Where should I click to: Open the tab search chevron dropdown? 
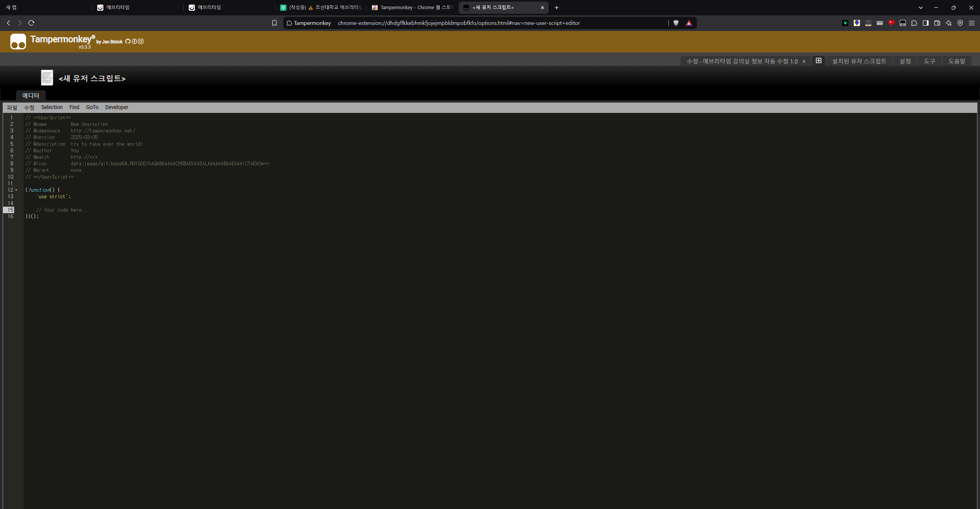coord(921,8)
